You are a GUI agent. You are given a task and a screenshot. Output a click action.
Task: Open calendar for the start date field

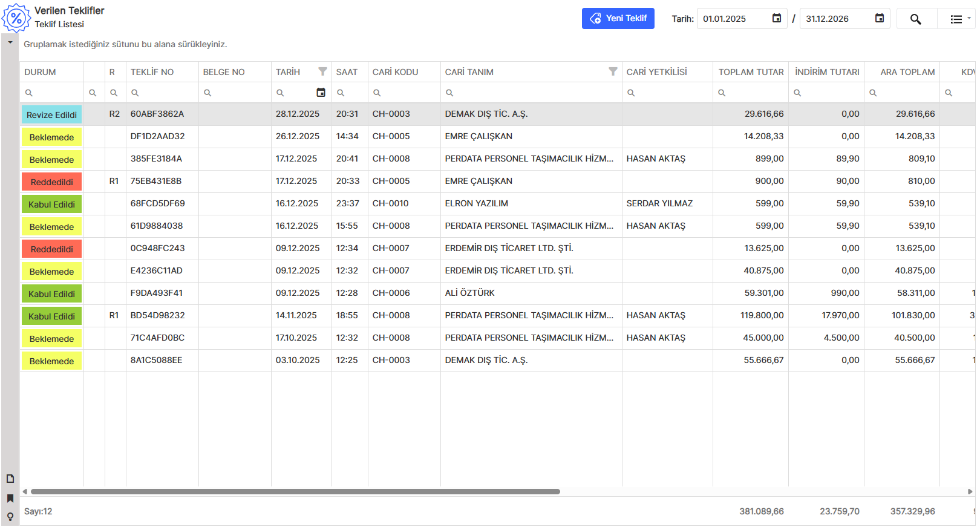777,19
